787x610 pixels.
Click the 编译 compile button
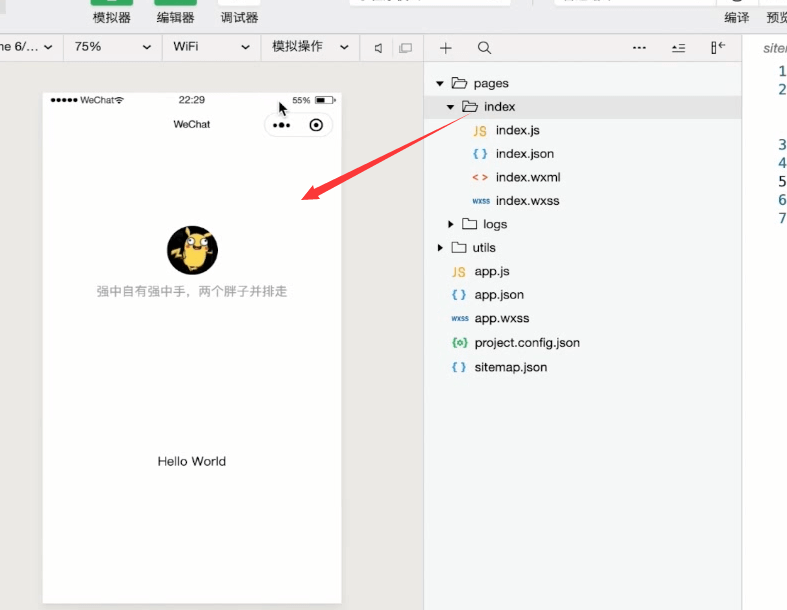[736, 18]
